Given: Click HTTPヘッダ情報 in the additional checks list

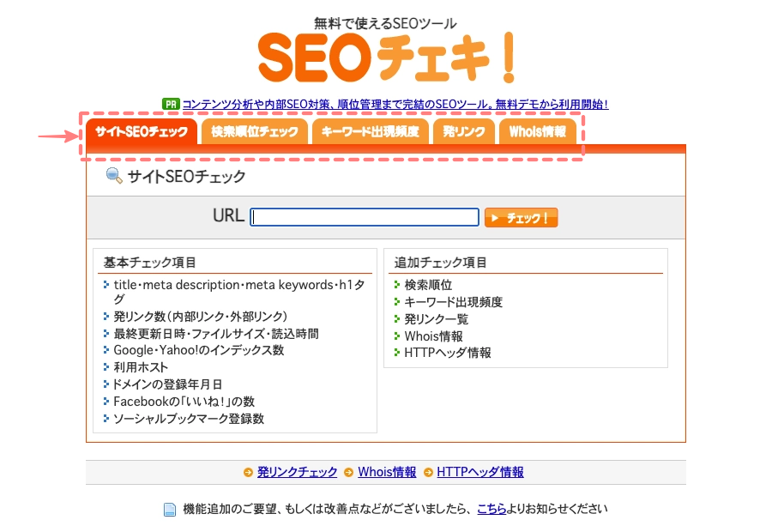Looking at the screenshot, I should click(x=448, y=353).
